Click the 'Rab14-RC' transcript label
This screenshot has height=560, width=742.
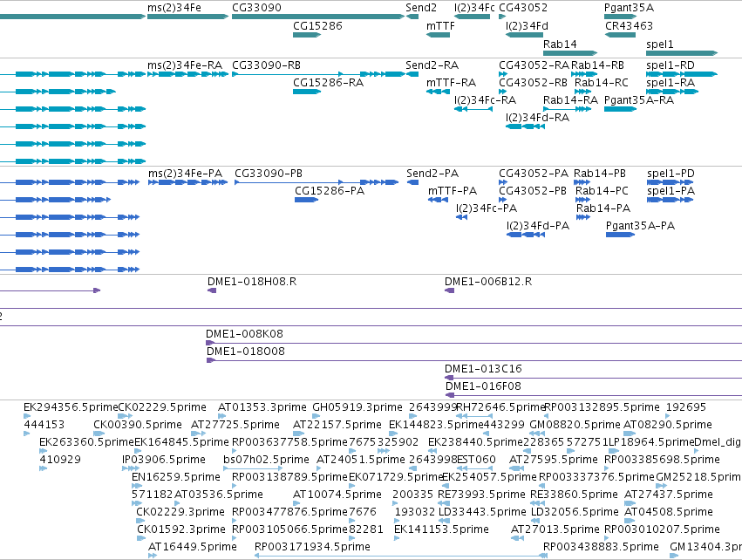click(x=601, y=83)
